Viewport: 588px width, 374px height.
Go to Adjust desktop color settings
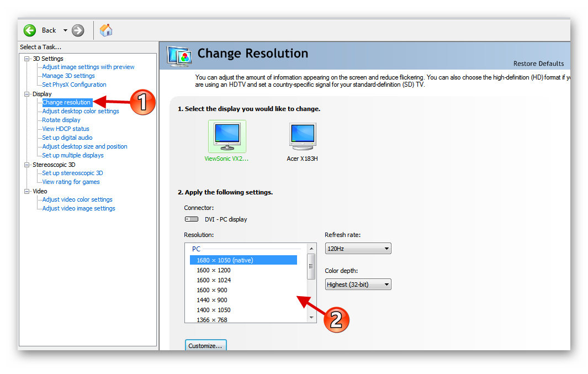click(81, 111)
